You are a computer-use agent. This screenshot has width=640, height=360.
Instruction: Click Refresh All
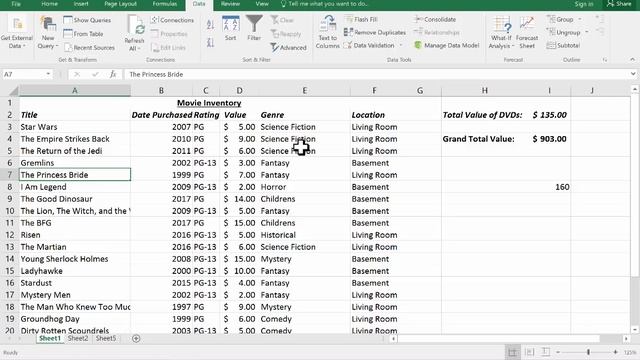135,33
